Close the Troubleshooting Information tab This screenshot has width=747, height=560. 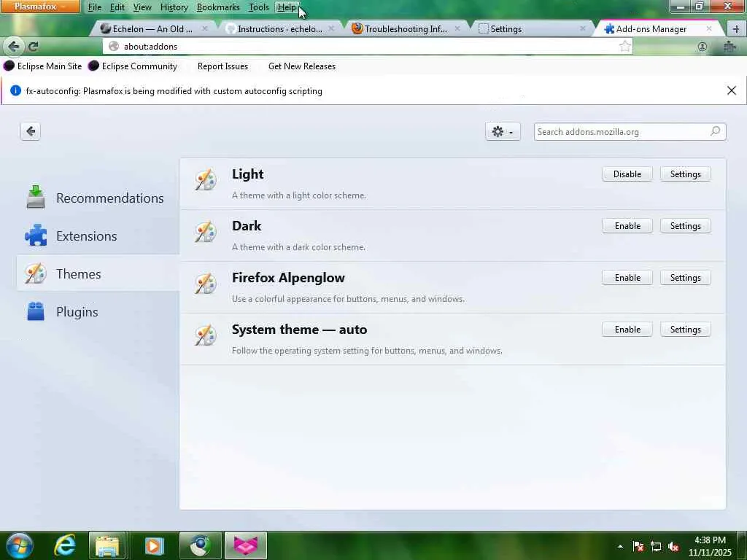pyautogui.click(x=457, y=28)
